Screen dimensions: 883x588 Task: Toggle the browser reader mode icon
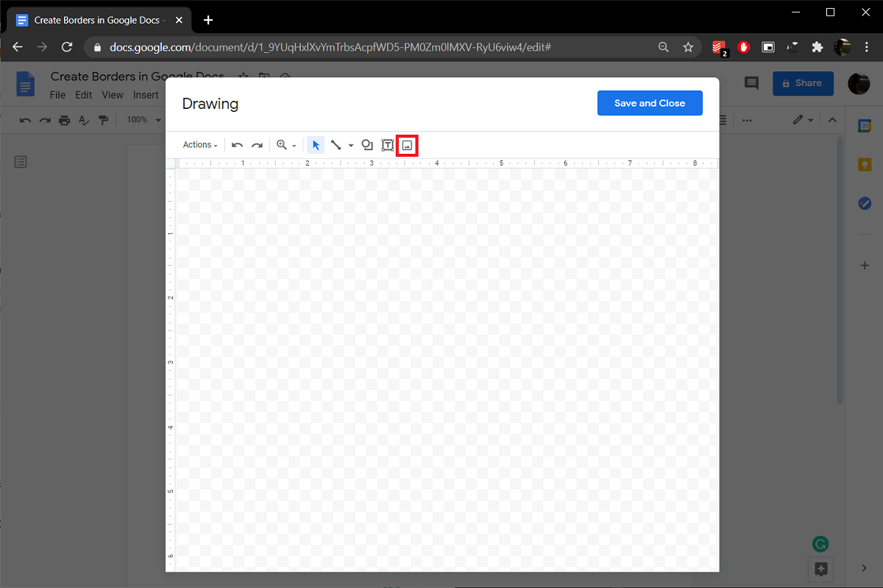pyautogui.click(x=768, y=46)
